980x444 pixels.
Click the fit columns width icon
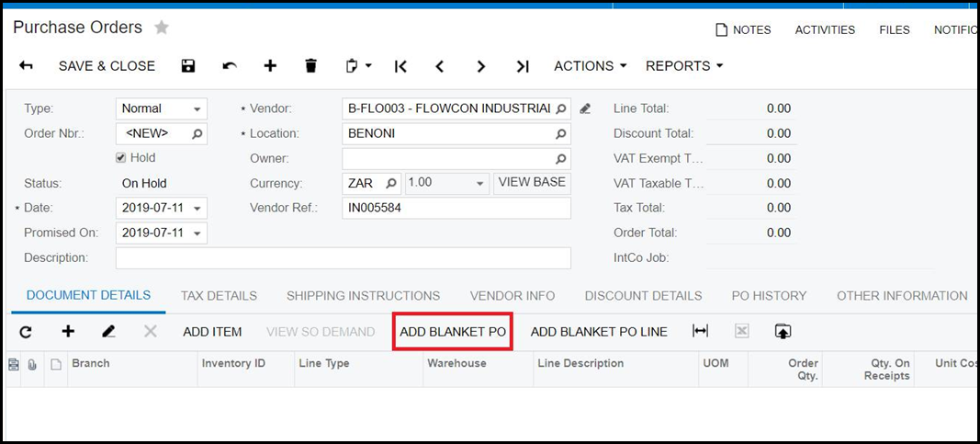coord(700,332)
